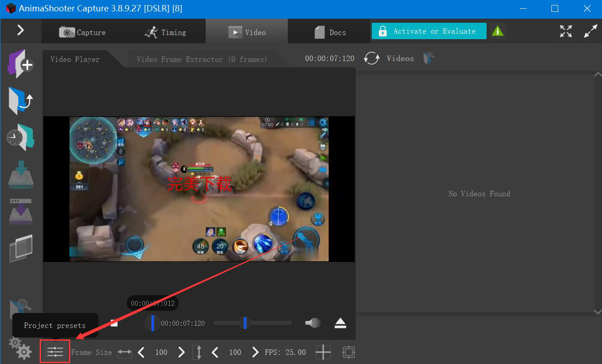Open the Docs tab
Screen dimensions: 602x364
(x=331, y=32)
